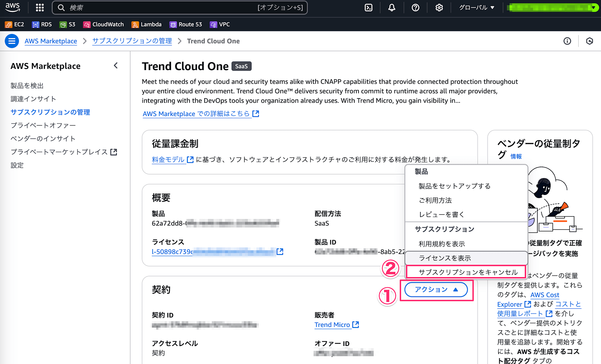This screenshot has height=364, width=601.
Task: Open the info panel icon
Action: [567, 41]
